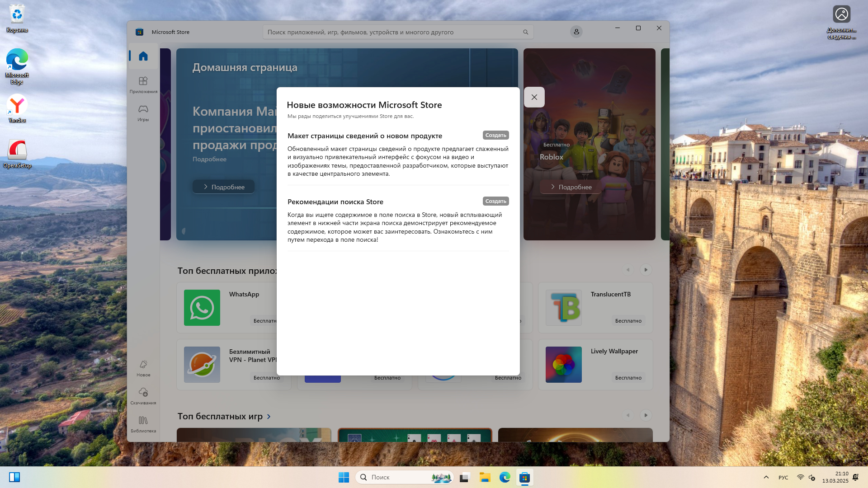The width and height of the screenshot is (868, 488).
Task: Open File Explorer from taskbar
Action: click(x=485, y=477)
